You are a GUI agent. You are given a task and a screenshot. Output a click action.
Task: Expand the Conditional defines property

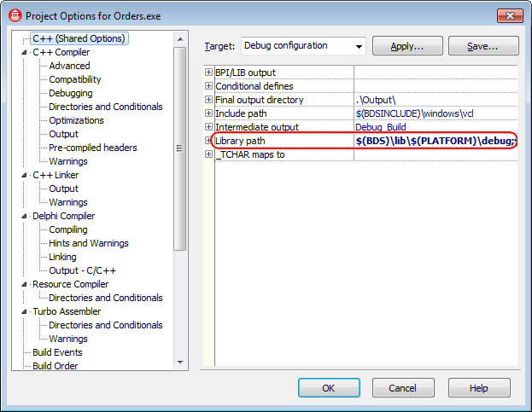click(x=208, y=85)
